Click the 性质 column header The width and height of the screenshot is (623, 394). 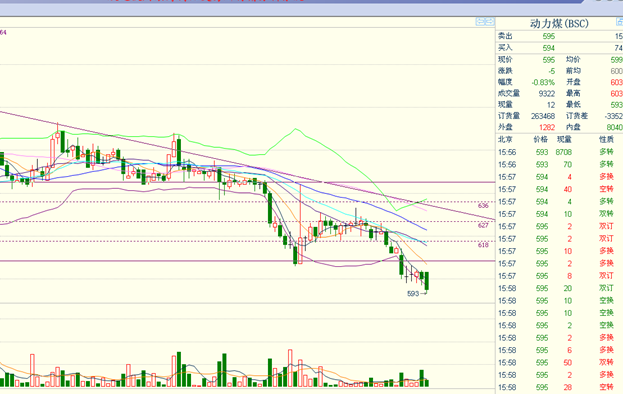[606, 139]
